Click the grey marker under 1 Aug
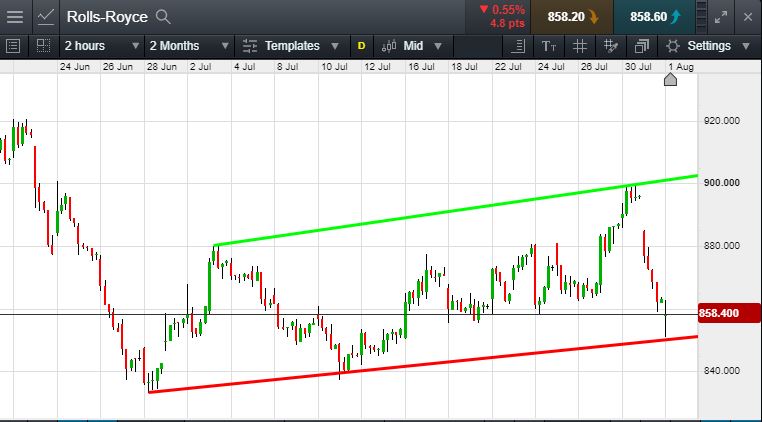The image size is (762, 422). 670,79
